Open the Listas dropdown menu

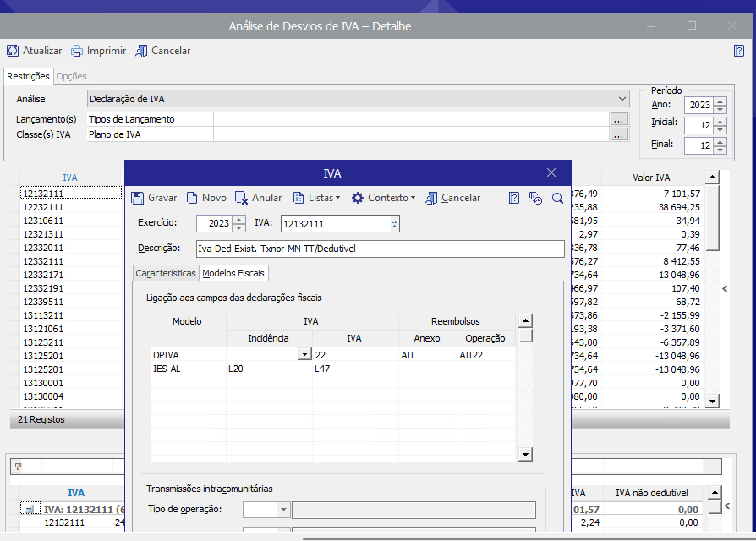(316, 198)
